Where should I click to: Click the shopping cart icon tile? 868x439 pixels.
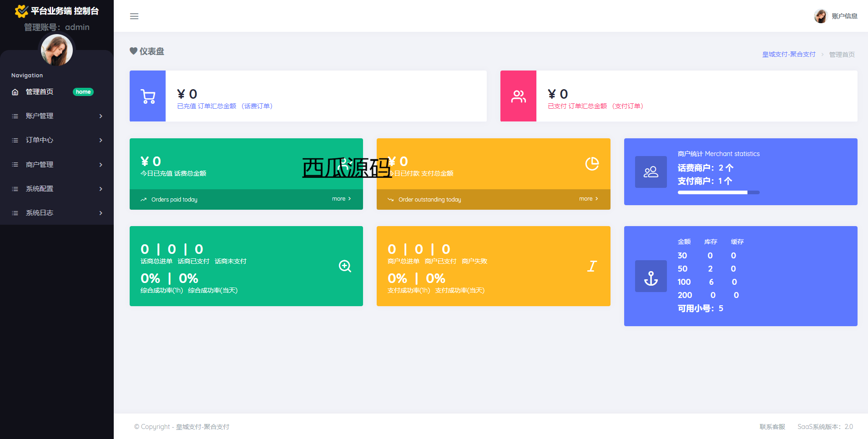pyautogui.click(x=148, y=96)
